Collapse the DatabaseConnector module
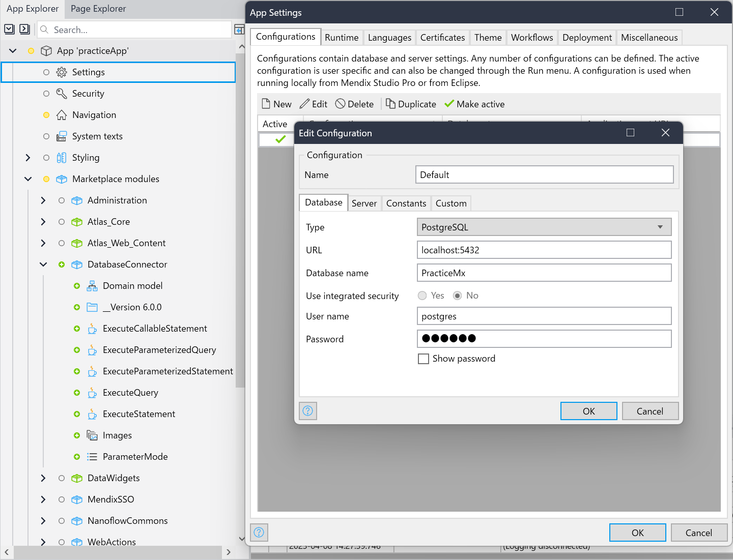 [x=43, y=264]
